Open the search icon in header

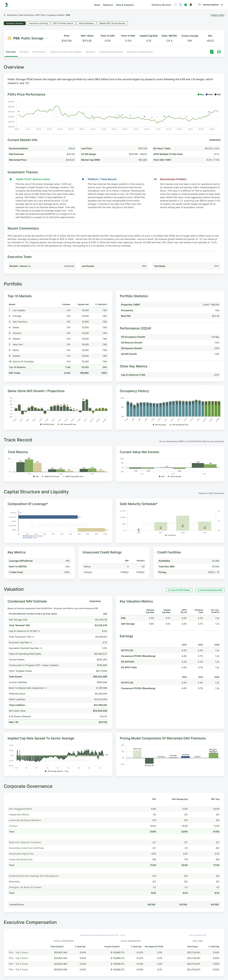click(175, 5)
